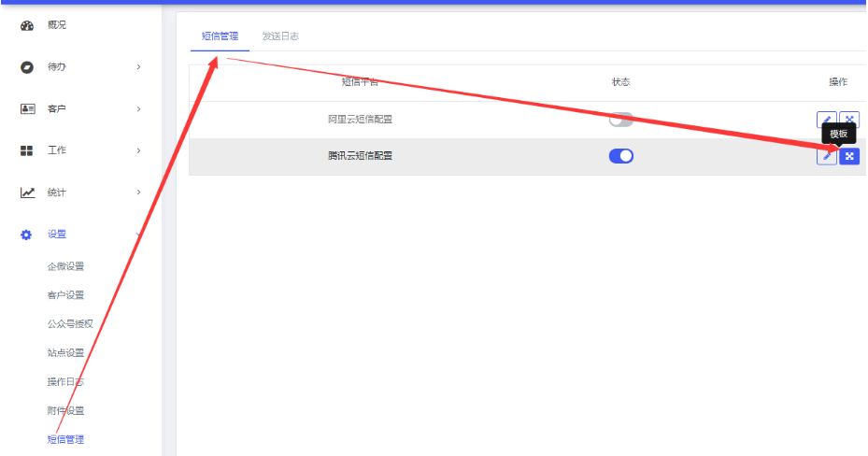
Task: Click the 设置 gear icon
Action: coord(26,235)
